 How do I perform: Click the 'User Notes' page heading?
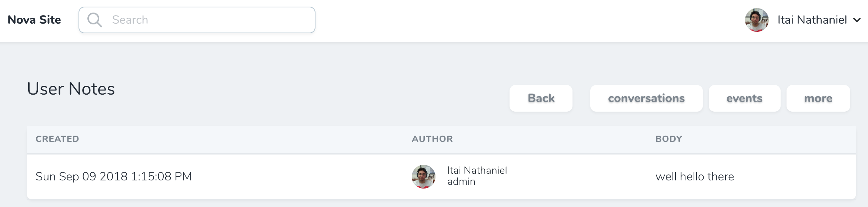tap(71, 89)
